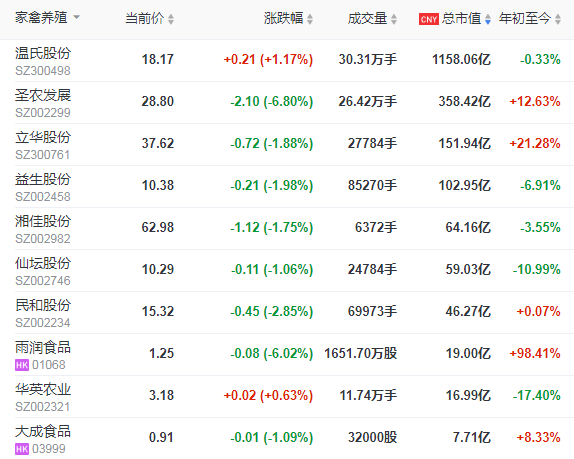Open stock 立华股份

43,137
